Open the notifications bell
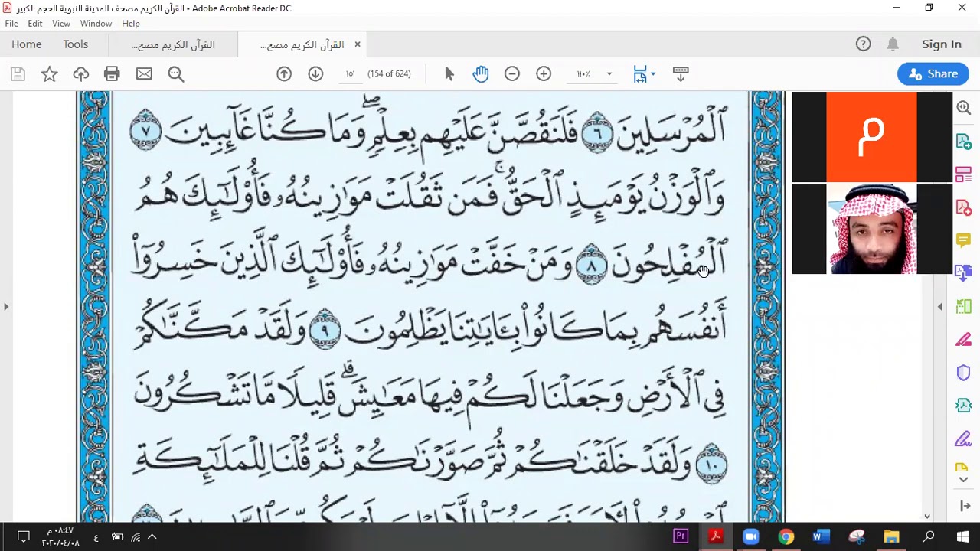Screen dimensions: 980x551 893,44
